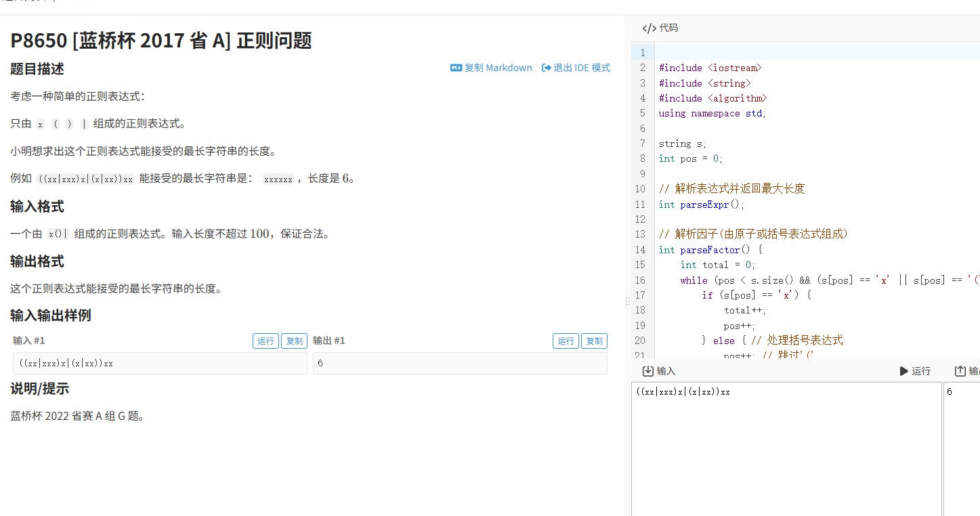
Task: Click code line using namespace std;
Action: (712, 113)
